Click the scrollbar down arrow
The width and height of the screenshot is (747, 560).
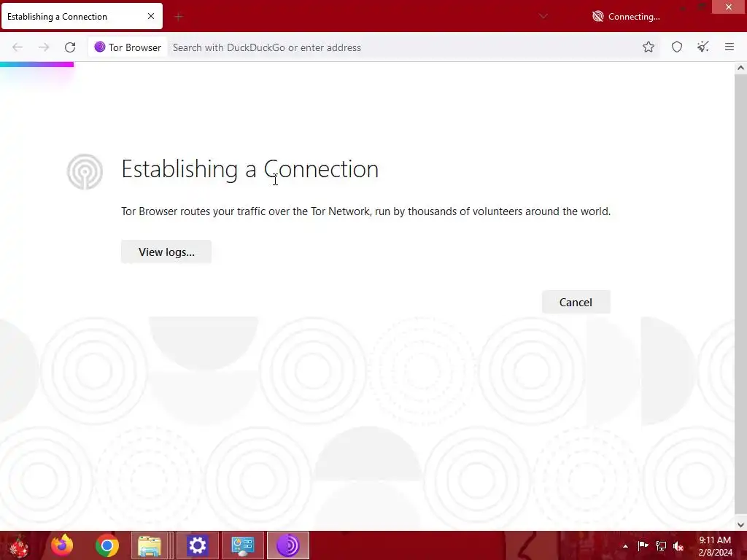click(x=740, y=525)
